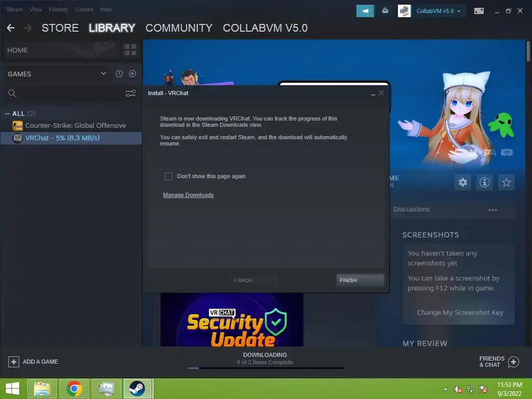
Task: Click the ADD A GAME label
Action: 41,362
